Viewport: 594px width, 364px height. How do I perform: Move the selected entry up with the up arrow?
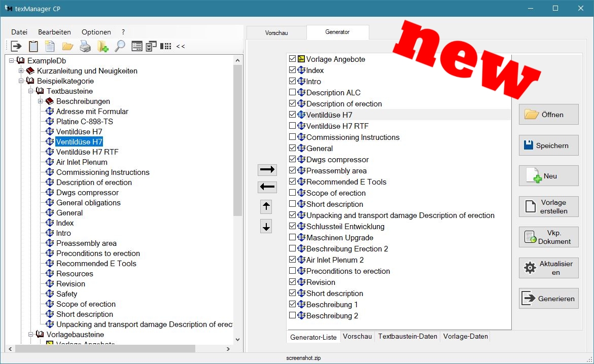[266, 206]
